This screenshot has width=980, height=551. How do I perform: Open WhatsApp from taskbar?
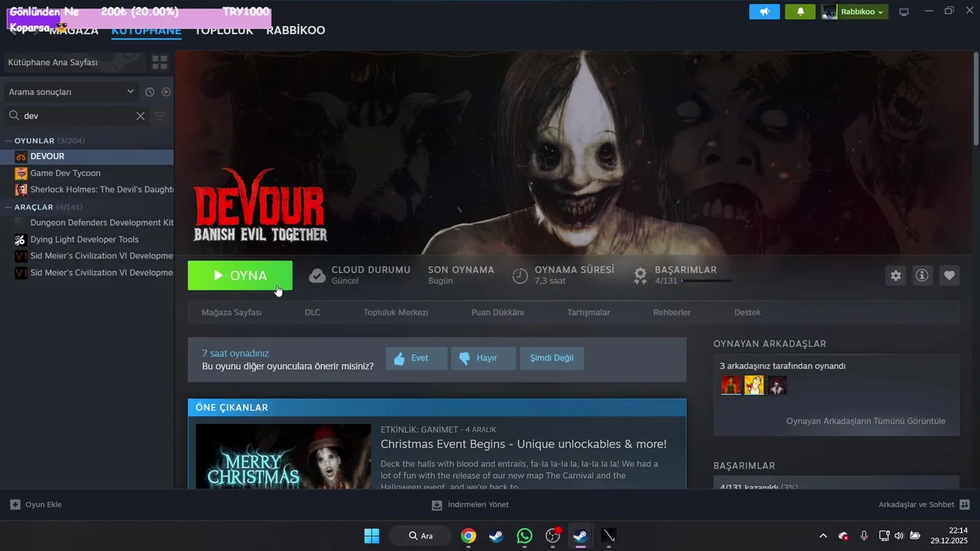pyautogui.click(x=524, y=536)
